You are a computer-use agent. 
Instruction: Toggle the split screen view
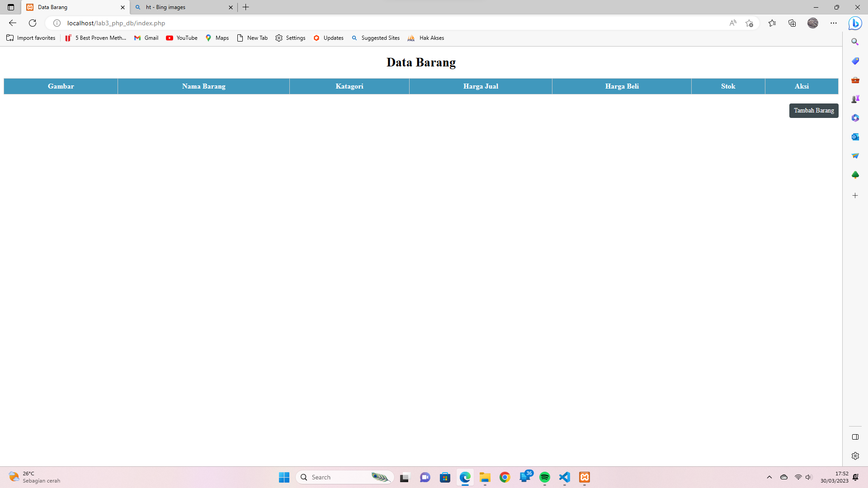(855, 437)
